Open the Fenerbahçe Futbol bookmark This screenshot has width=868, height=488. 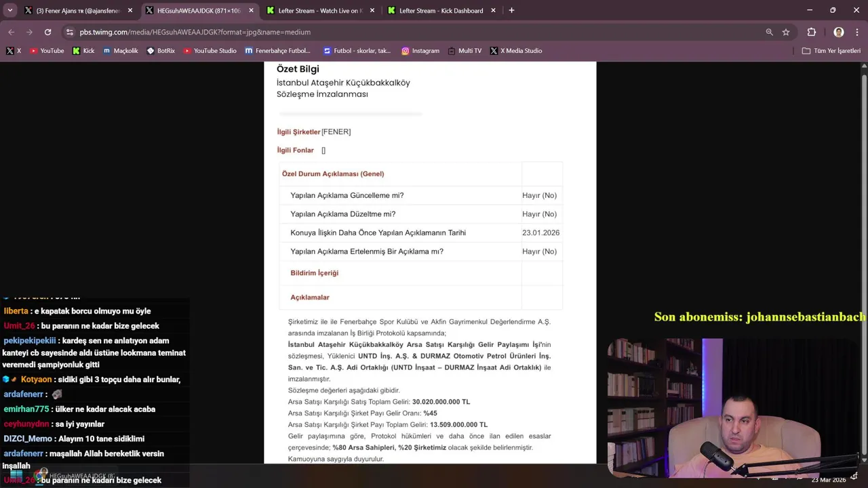278,51
